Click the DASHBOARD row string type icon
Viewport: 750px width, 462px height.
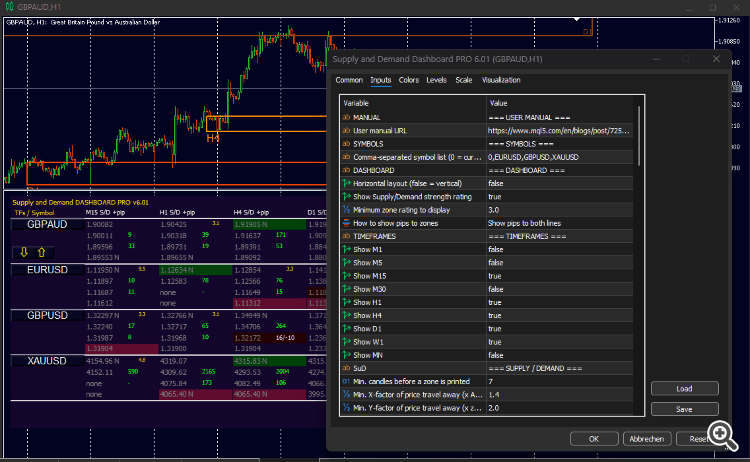346,170
